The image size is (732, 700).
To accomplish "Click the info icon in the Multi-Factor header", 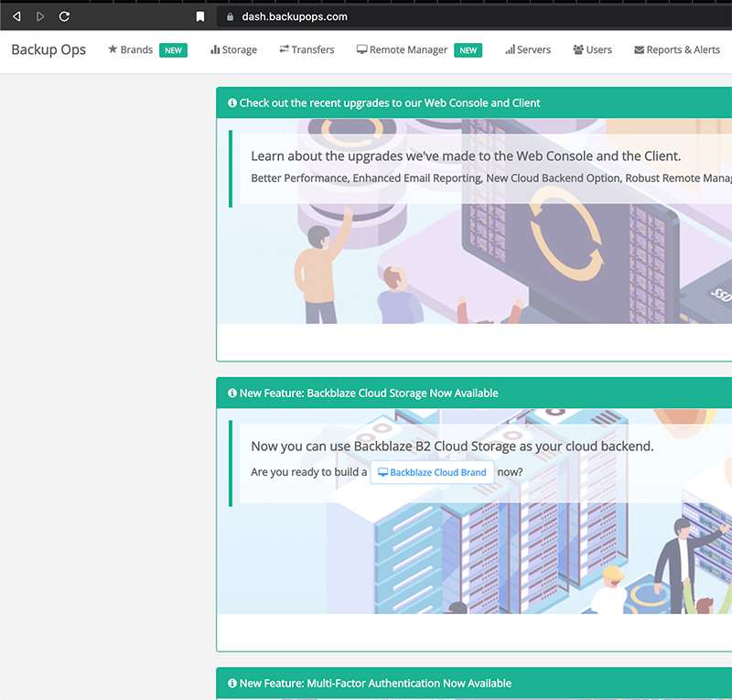I will pos(232,684).
